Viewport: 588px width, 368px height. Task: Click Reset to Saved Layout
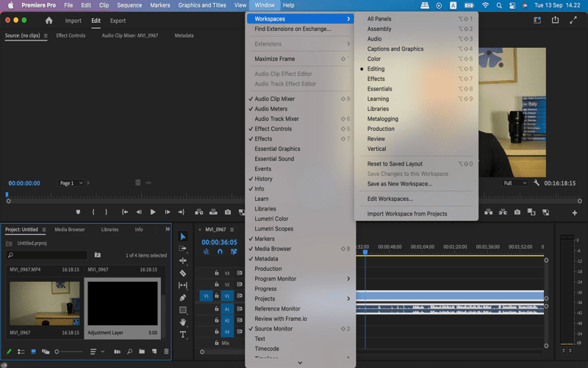416,163
